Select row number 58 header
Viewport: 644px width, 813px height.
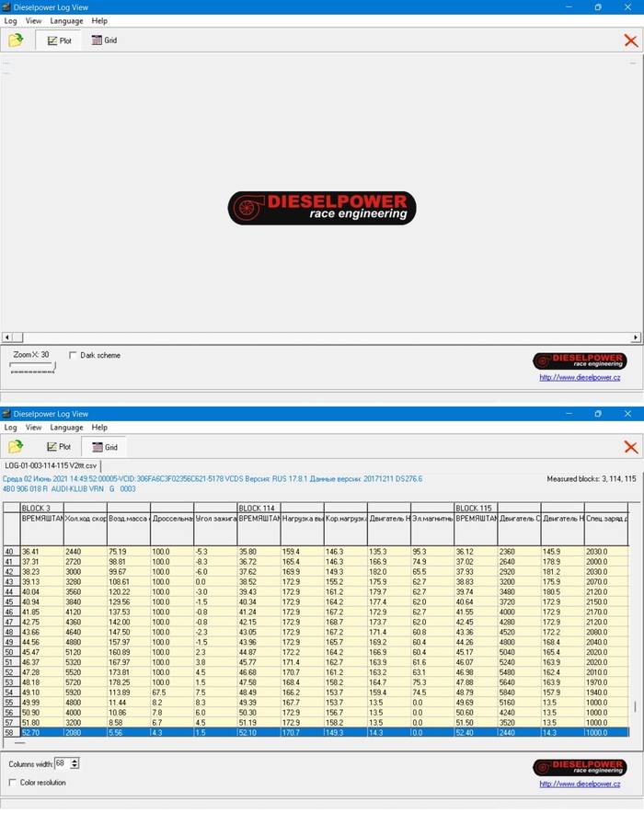(x=11, y=733)
